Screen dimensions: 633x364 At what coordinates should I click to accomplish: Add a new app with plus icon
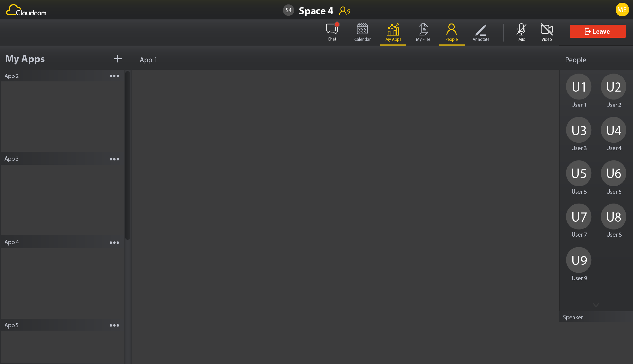pos(118,59)
